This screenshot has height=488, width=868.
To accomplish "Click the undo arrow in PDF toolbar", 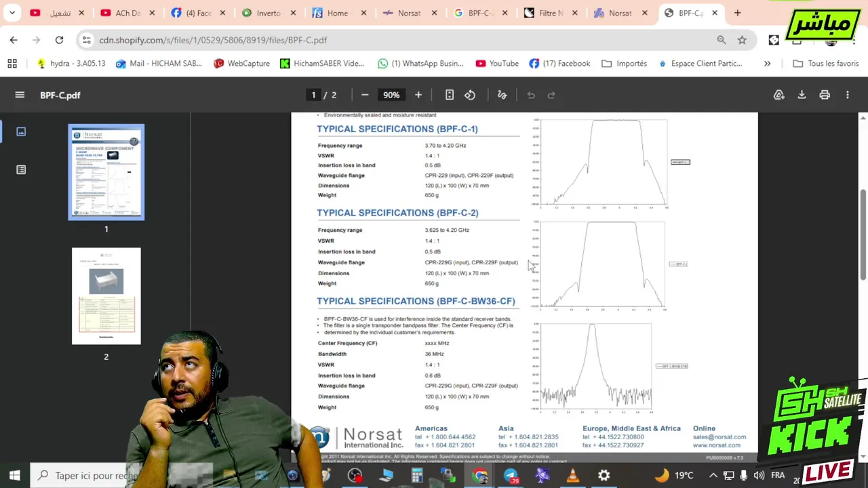I will tap(531, 95).
